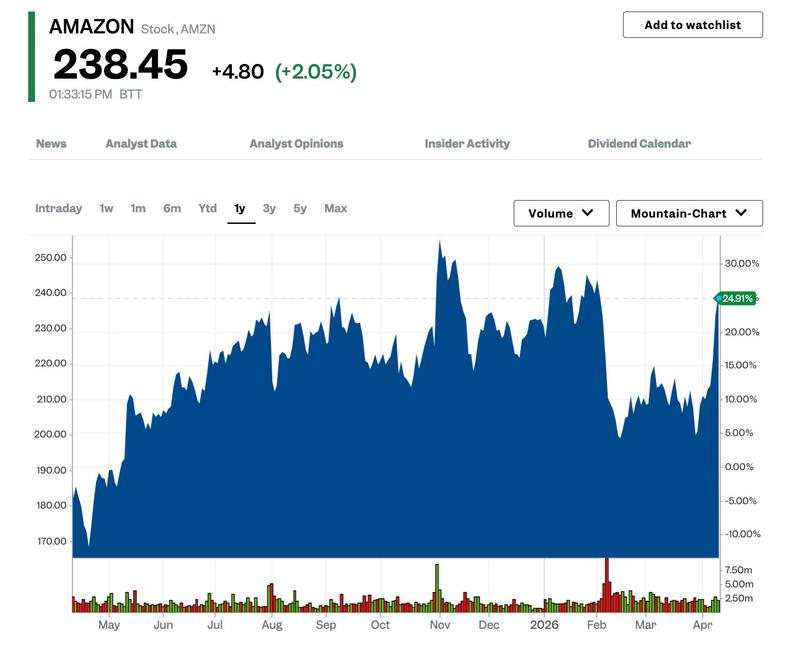Click the 24.91% current value marker
The image size is (800, 651).
(x=735, y=298)
